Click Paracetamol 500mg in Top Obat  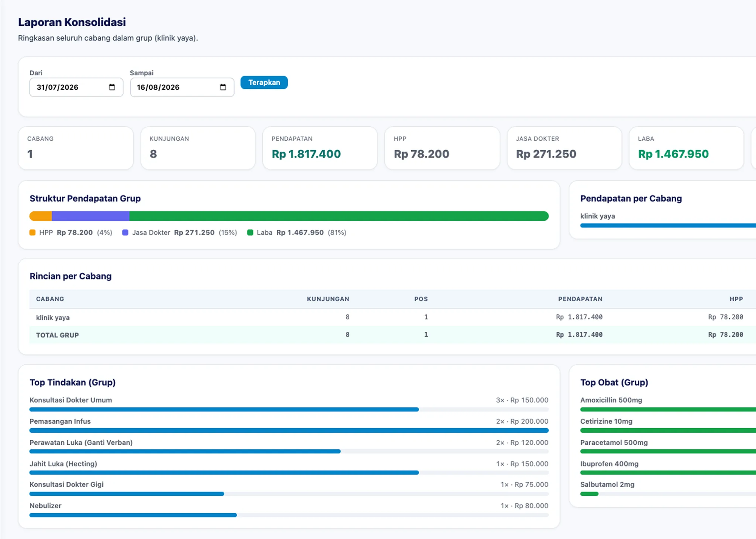click(x=614, y=443)
